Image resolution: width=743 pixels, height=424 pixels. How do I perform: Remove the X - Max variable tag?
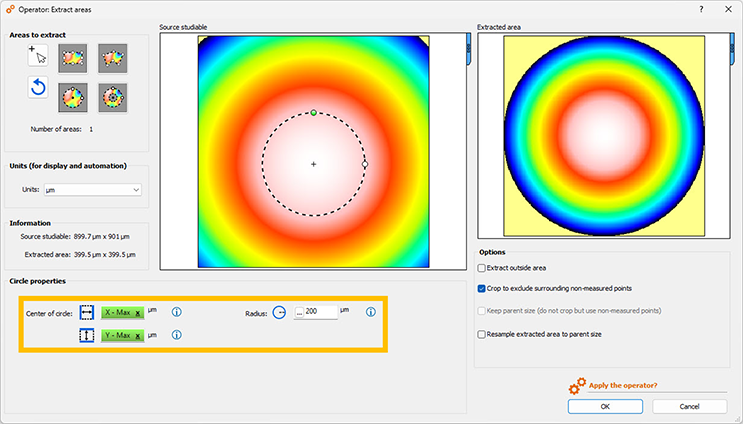point(138,312)
